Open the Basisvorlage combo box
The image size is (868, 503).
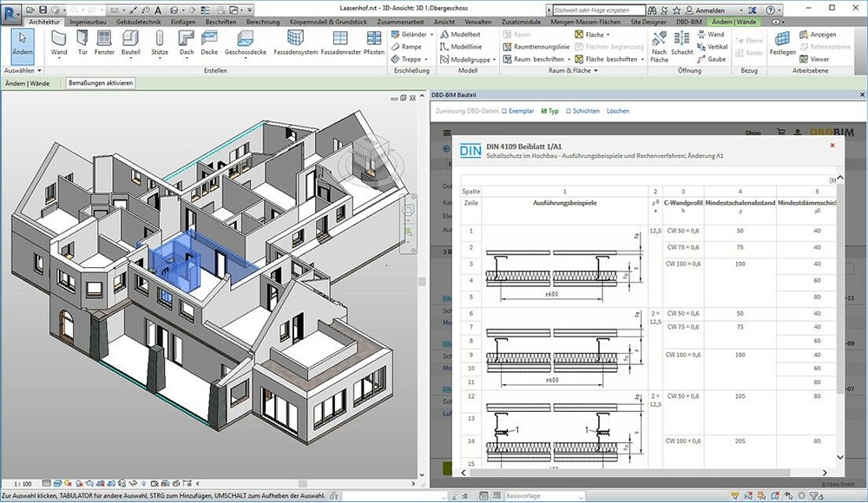543,496
